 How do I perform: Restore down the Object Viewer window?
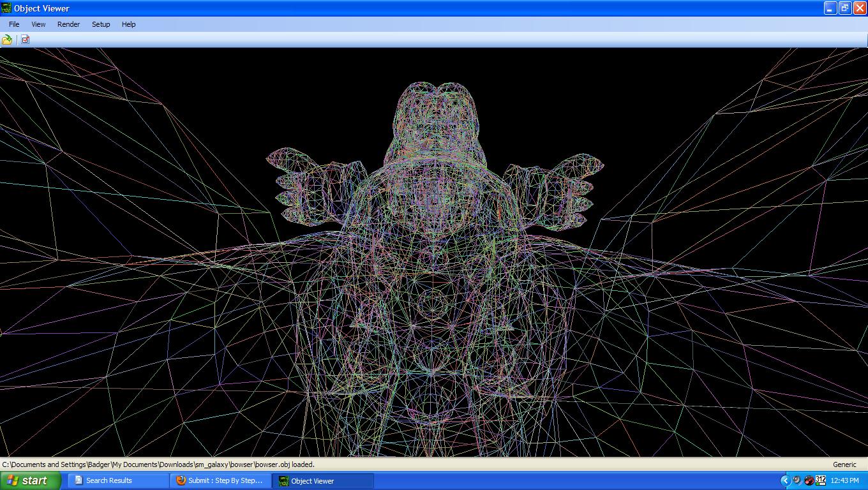coord(844,8)
